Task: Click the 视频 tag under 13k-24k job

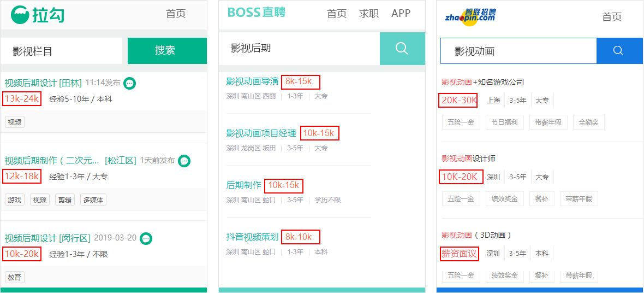Action: pos(14,122)
